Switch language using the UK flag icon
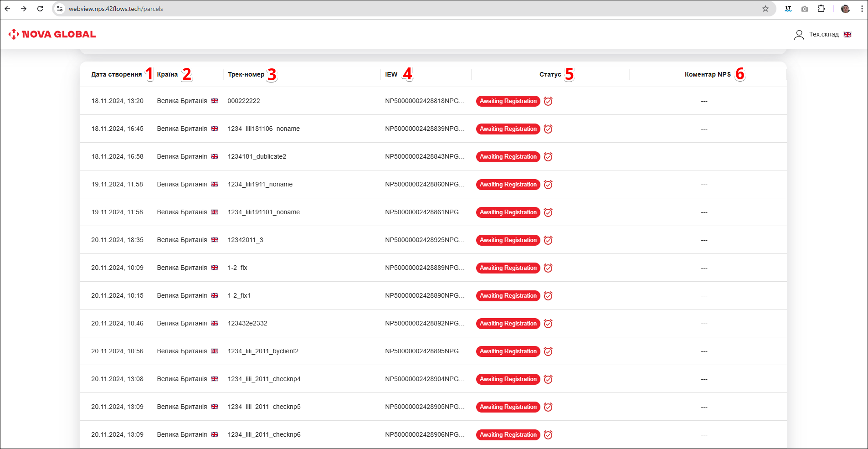This screenshot has width=868, height=449. 847,35
